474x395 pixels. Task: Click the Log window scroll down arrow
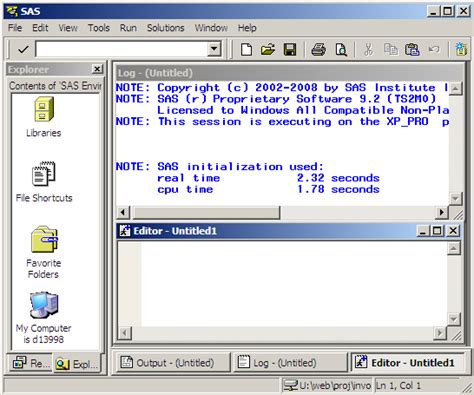(455, 199)
